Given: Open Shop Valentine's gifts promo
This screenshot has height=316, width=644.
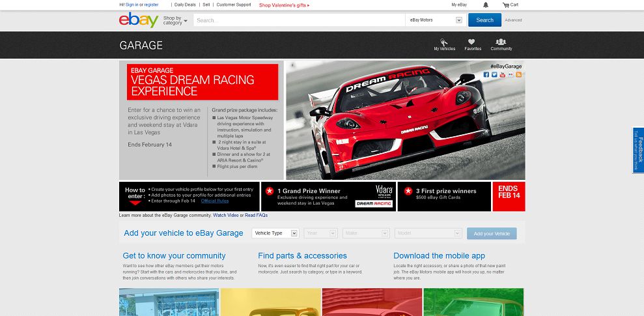Looking at the screenshot, I should pos(284,5).
